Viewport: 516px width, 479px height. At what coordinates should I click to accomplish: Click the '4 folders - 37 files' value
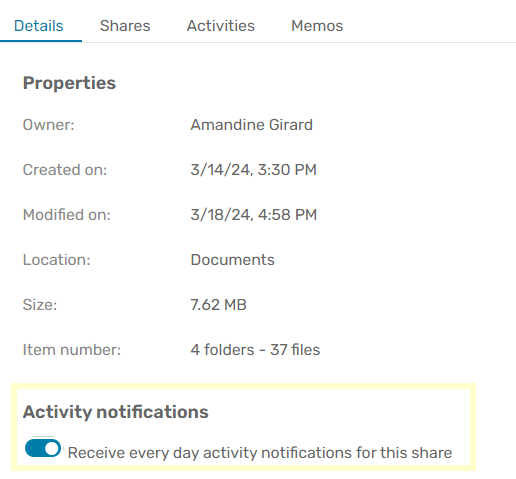tap(255, 350)
